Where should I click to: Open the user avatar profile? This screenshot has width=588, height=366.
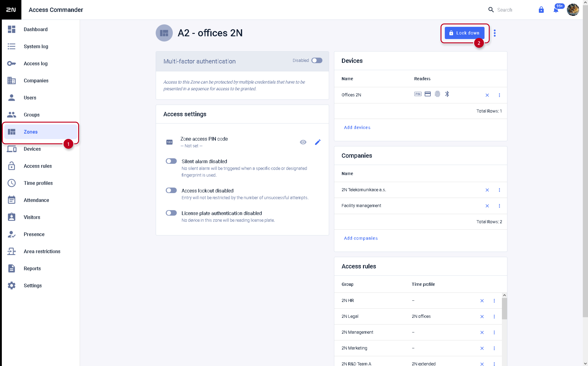click(x=573, y=10)
